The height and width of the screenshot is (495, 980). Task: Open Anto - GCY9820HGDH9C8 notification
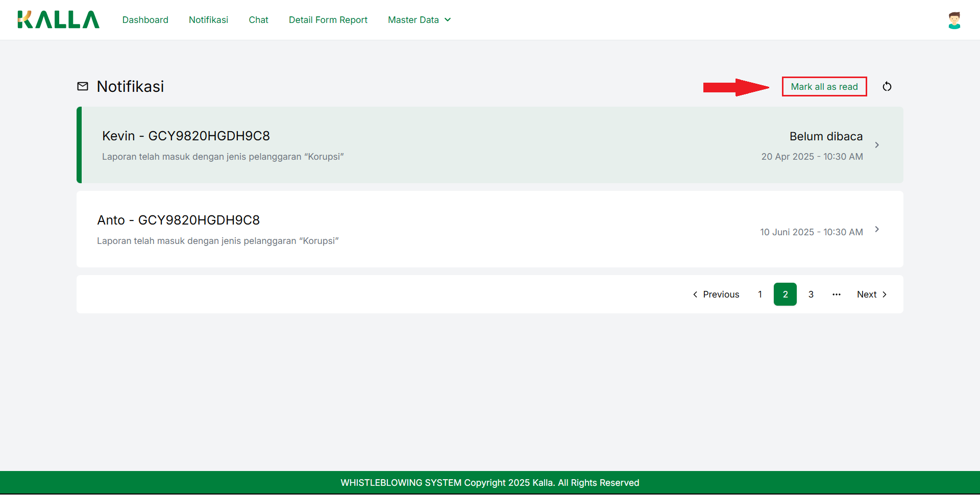coord(178,220)
